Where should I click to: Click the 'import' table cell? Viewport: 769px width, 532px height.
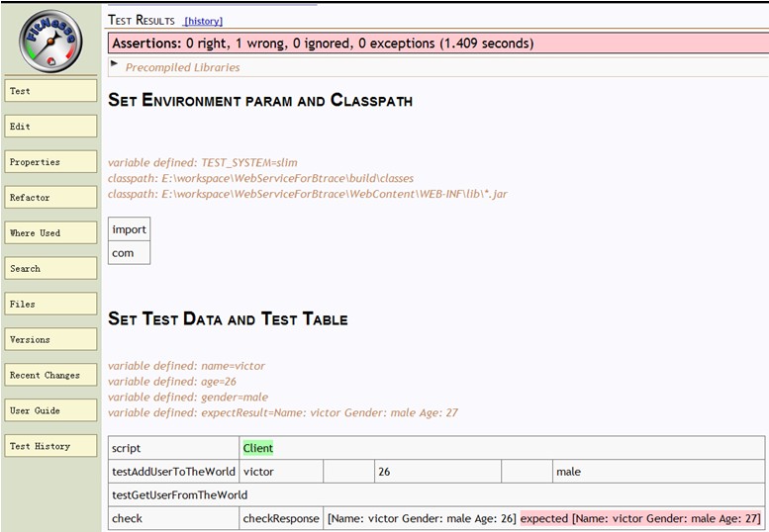(129, 229)
